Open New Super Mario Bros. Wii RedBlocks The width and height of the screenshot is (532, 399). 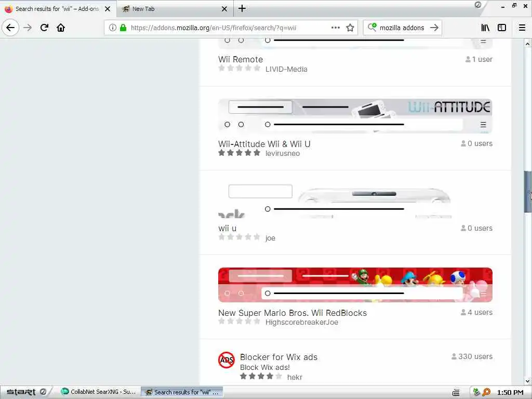292,313
